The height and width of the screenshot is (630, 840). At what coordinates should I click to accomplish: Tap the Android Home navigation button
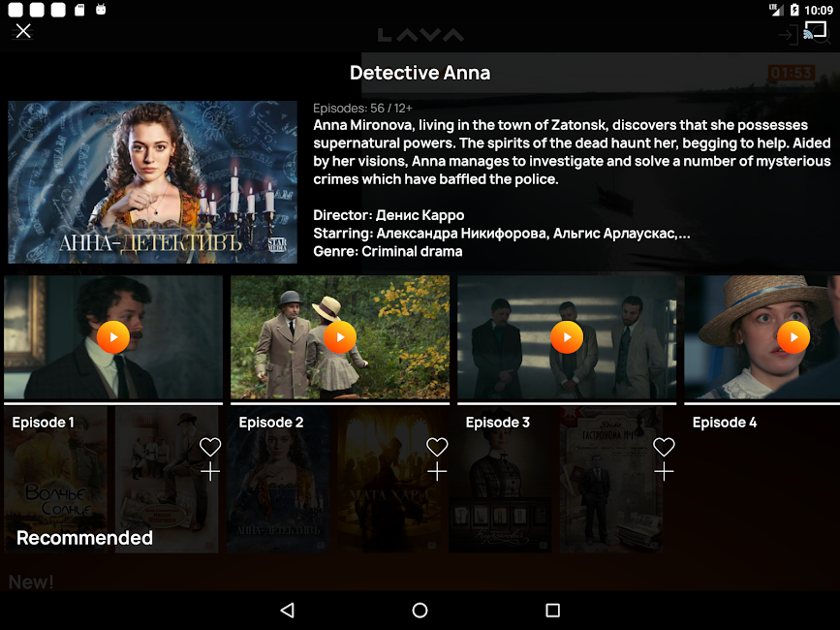click(x=420, y=611)
